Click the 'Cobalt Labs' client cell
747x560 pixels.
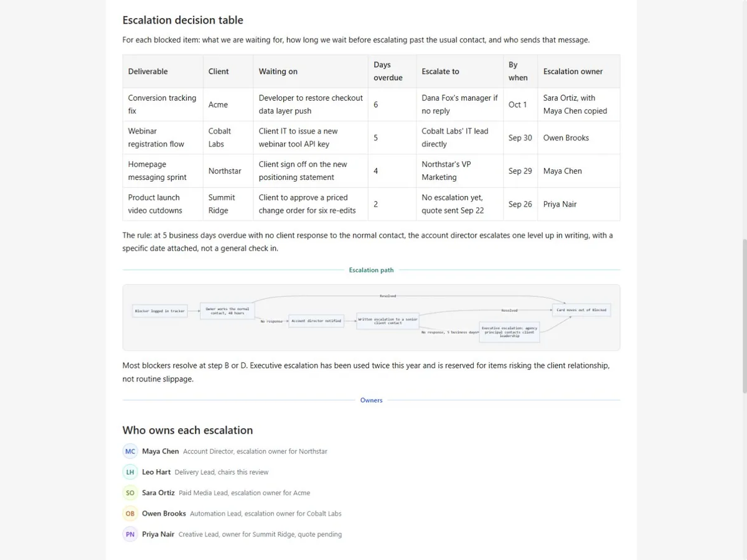click(x=228, y=138)
